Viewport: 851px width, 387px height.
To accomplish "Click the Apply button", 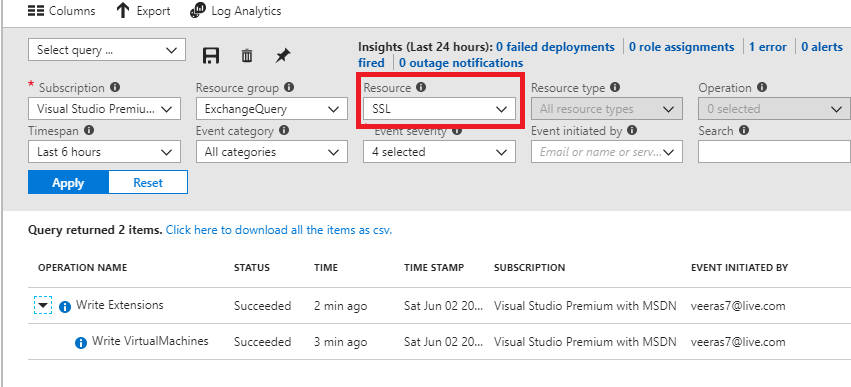I will pyautogui.click(x=68, y=182).
